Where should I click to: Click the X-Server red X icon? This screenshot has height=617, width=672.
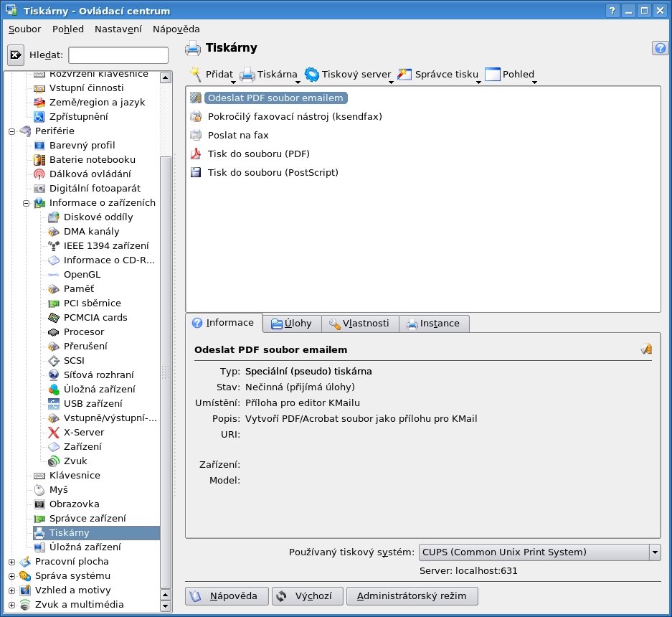click(x=54, y=432)
